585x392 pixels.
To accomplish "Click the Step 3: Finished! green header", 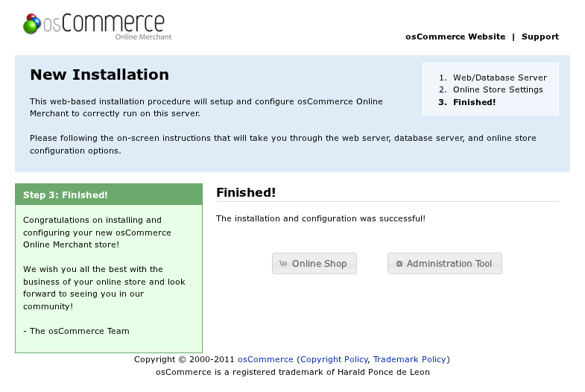I will click(109, 195).
